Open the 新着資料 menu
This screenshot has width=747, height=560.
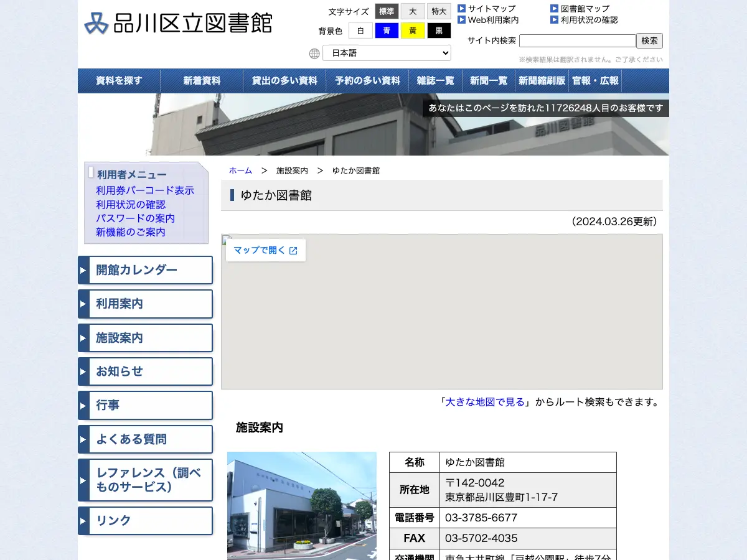tap(202, 81)
